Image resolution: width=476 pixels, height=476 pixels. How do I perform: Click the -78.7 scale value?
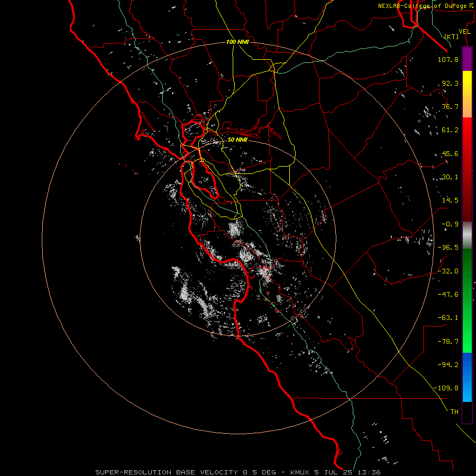point(448,342)
